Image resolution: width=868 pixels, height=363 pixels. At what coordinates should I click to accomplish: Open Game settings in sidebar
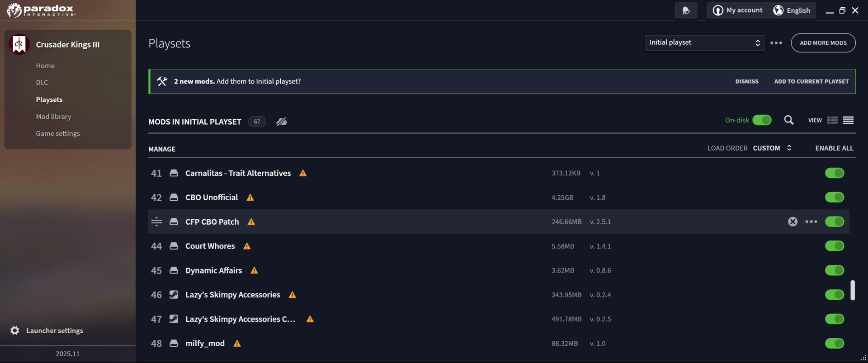coord(58,133)
